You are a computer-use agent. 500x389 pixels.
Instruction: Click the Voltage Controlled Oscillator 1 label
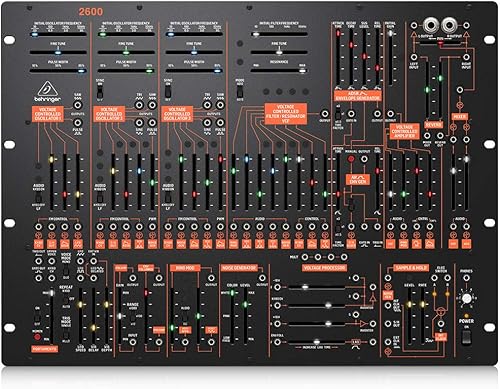pos(48,114)
